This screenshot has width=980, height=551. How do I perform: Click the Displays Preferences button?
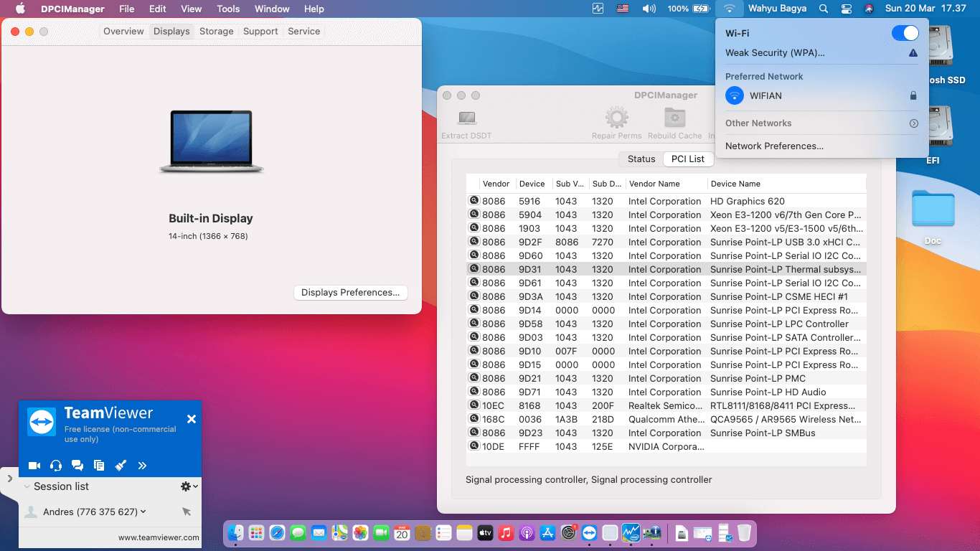(351, 293)
